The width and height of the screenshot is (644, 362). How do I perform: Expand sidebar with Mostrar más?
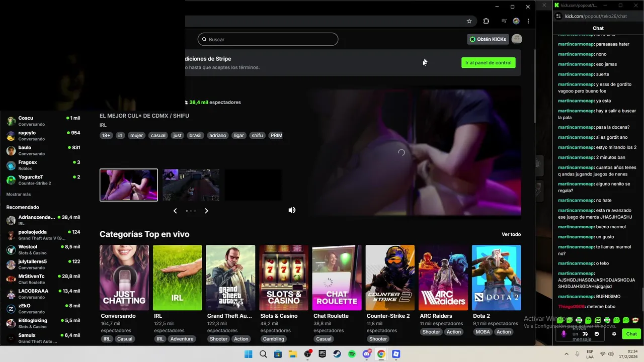[19, 195]
